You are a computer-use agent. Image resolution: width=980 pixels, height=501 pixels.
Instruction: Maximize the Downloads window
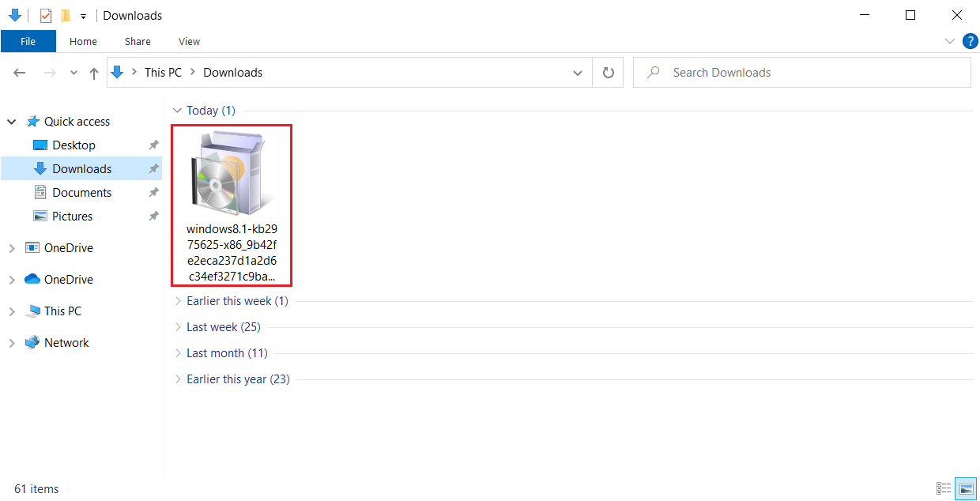tap(910, 15)
